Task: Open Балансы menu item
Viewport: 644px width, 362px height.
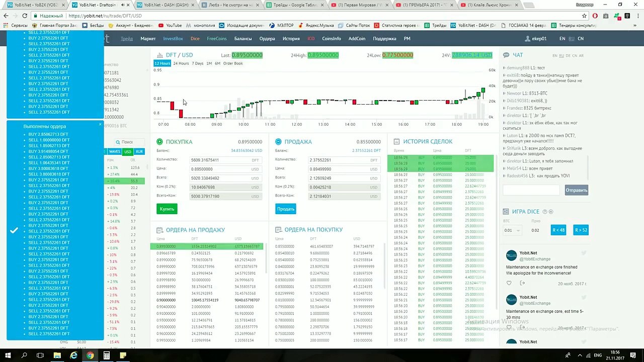Action: [x=243, y=39]
